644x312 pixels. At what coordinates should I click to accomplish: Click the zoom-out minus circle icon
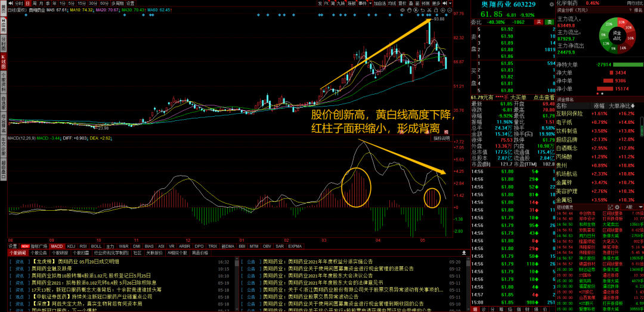coord(450,10)
